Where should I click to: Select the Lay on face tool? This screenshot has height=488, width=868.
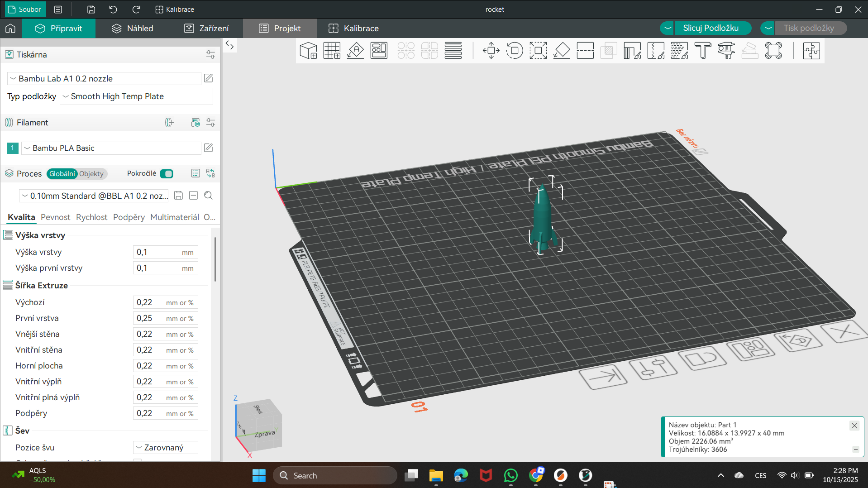coord(562,50)
